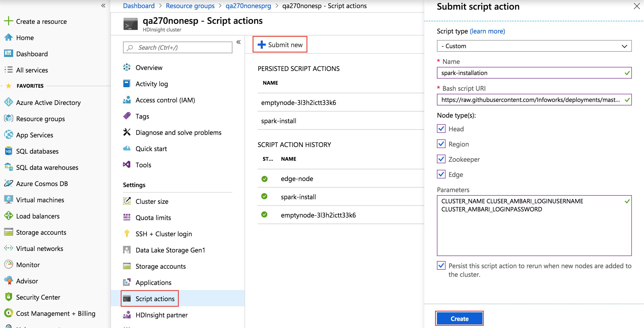The width and height of the screenshot is (644, 328).
Task: Click the Overview icon in cluster menu
Action: coord(127,67)
